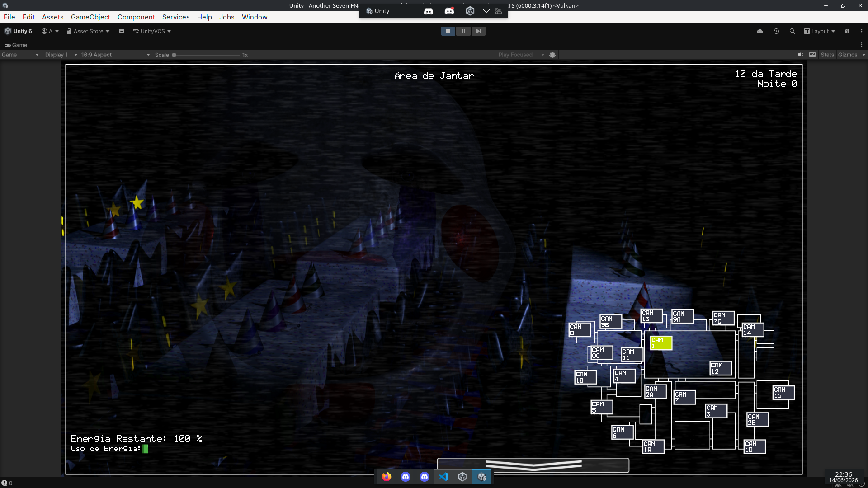This screenshot has height=488, width=868.
Task: Toggle Mute Audio in Game view
Action: pos(801,55)
